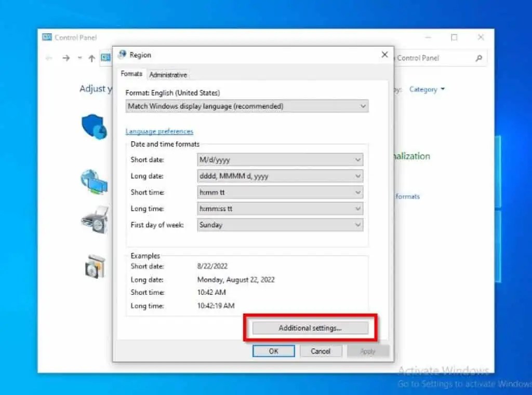Click the forward navigation arrow
532x395 pixels.
pos(65,58)
